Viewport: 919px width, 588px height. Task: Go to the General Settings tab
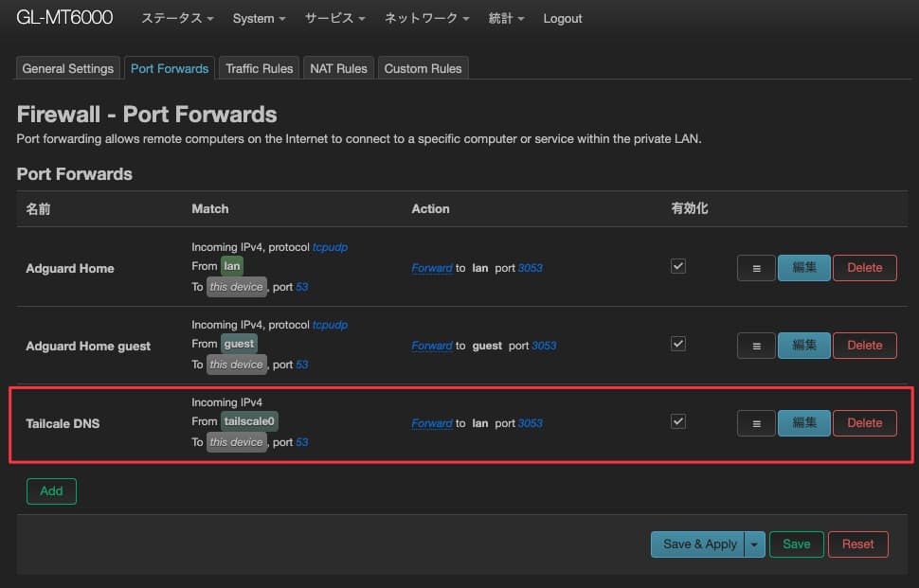coord(68,68)
